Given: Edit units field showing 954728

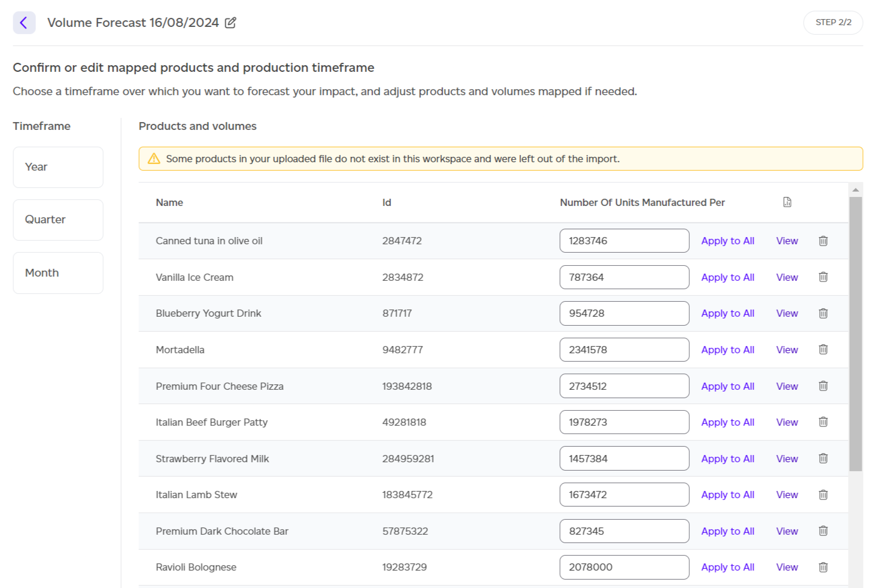Looking at the screenshot, I should (x=625, y=313).
